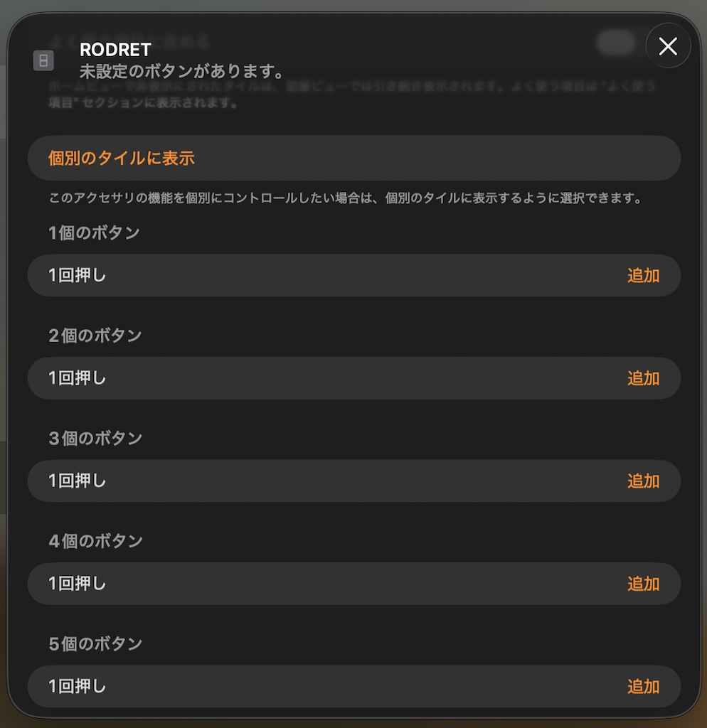Click the RODRET accessory title text
The image size is (707, 728).
point(115,50)
